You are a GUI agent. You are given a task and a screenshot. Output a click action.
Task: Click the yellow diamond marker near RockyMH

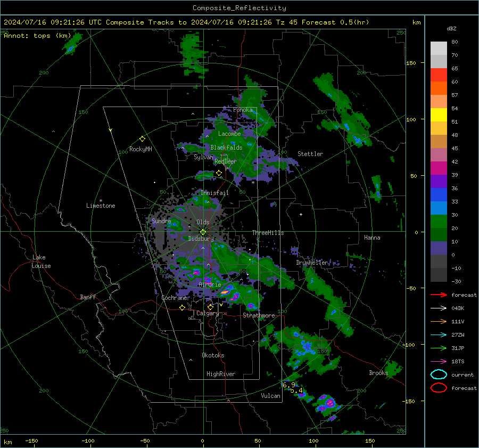tap(142, 139)
